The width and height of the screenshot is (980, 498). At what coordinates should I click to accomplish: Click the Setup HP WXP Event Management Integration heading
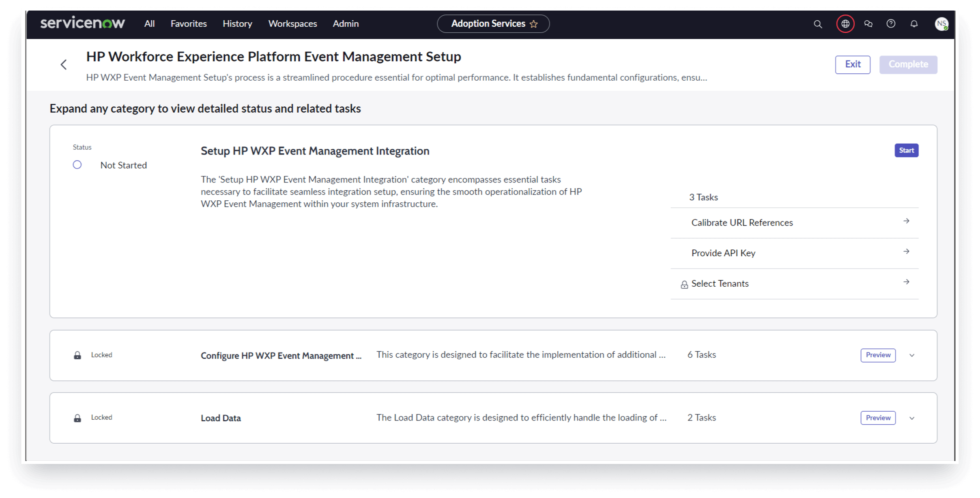click(x=315, y=151)
